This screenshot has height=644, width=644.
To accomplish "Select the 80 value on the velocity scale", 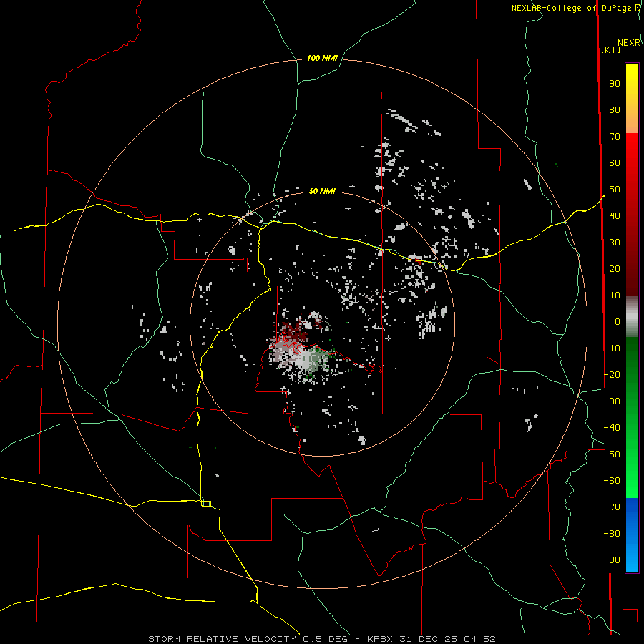I will pyautogui.click(x=615, y=110).
